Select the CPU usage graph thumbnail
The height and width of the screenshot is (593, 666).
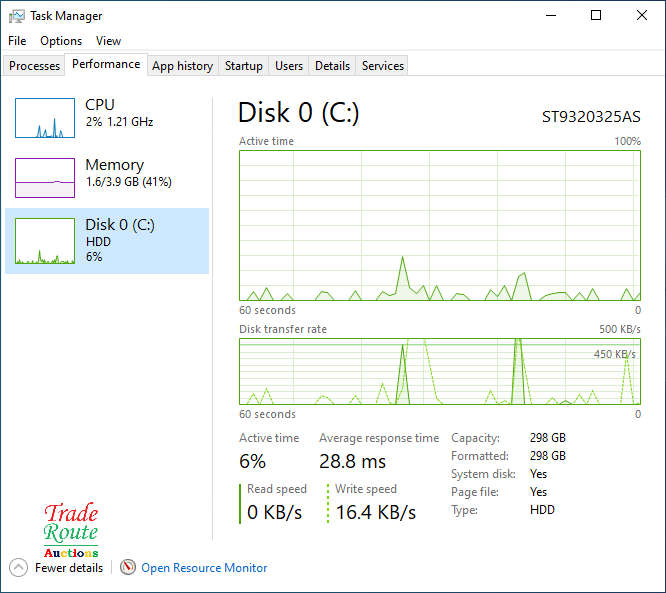(x=45, y=118)
